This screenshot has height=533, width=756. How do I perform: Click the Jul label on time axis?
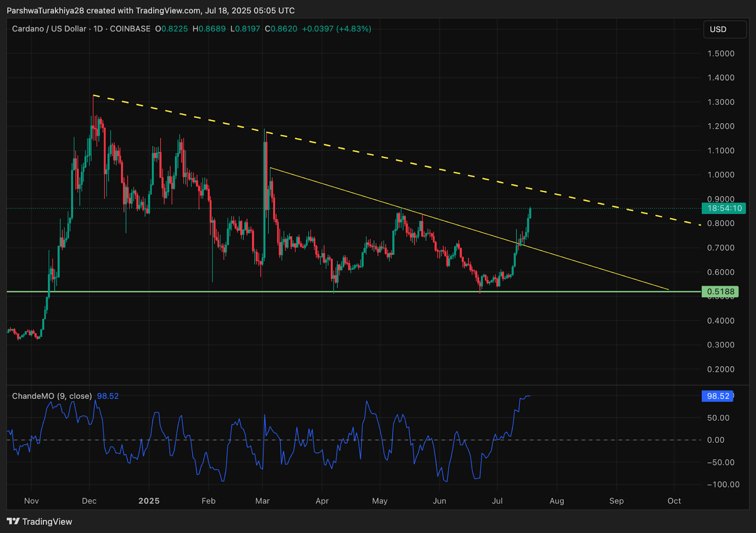pyautogui.click(x=497, y=501)
